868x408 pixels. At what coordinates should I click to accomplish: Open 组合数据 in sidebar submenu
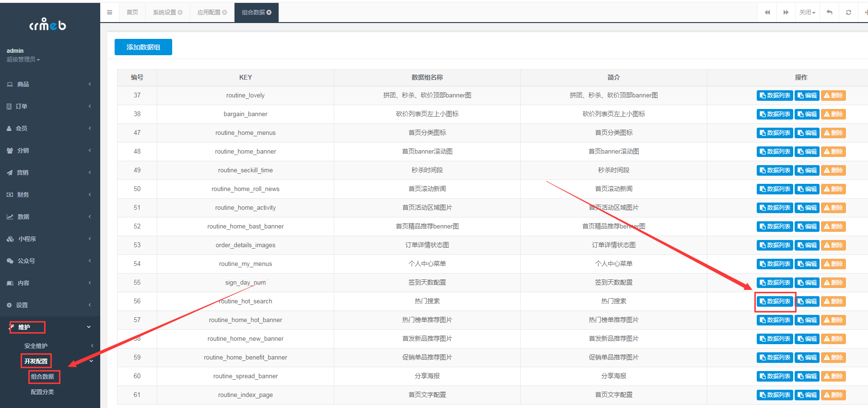[43, 377]
